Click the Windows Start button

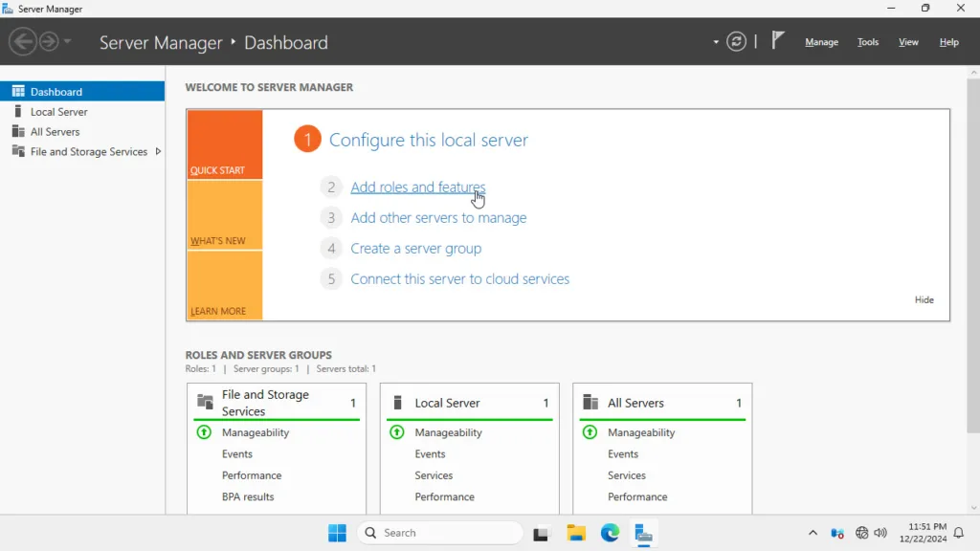[x=337, y=533]
